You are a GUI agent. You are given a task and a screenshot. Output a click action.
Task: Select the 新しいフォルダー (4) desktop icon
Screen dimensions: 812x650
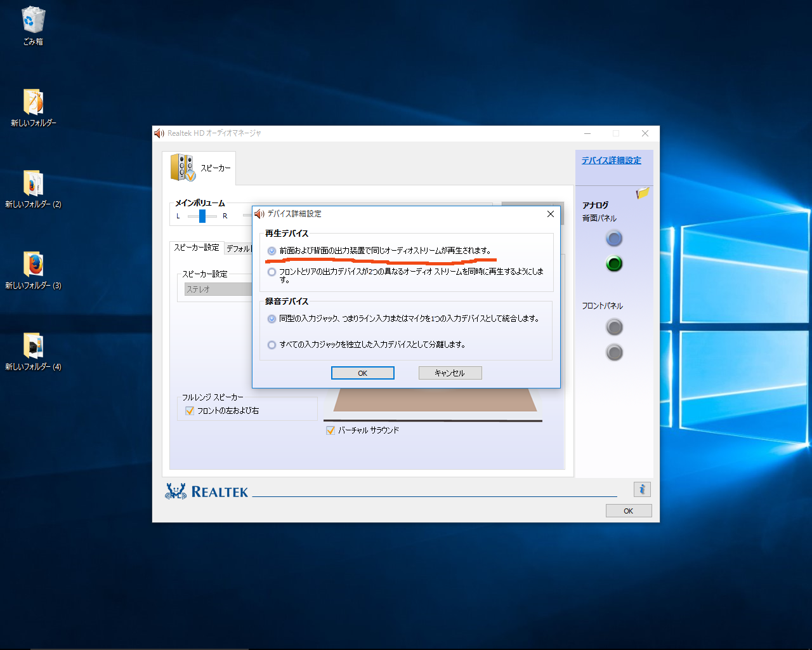[x=34, y=351]
